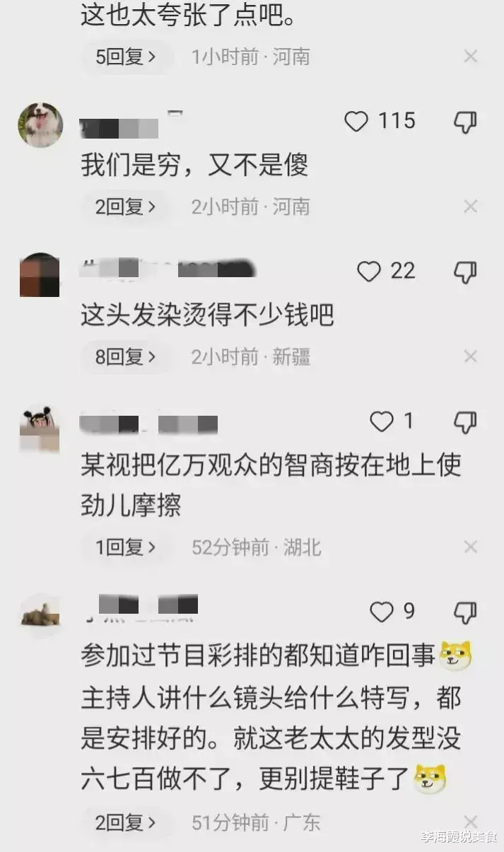The width and height of the screenshot is (504, 852).
Task: Expand 2回复 under the 河南 comment
Action: [126, 207]
